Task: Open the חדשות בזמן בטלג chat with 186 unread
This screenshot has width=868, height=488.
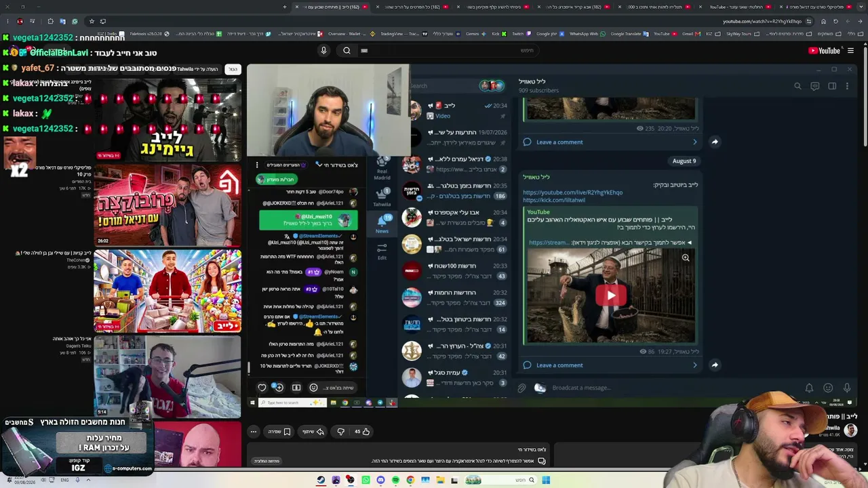Action: pyautogui.click(x=454, y=190)
